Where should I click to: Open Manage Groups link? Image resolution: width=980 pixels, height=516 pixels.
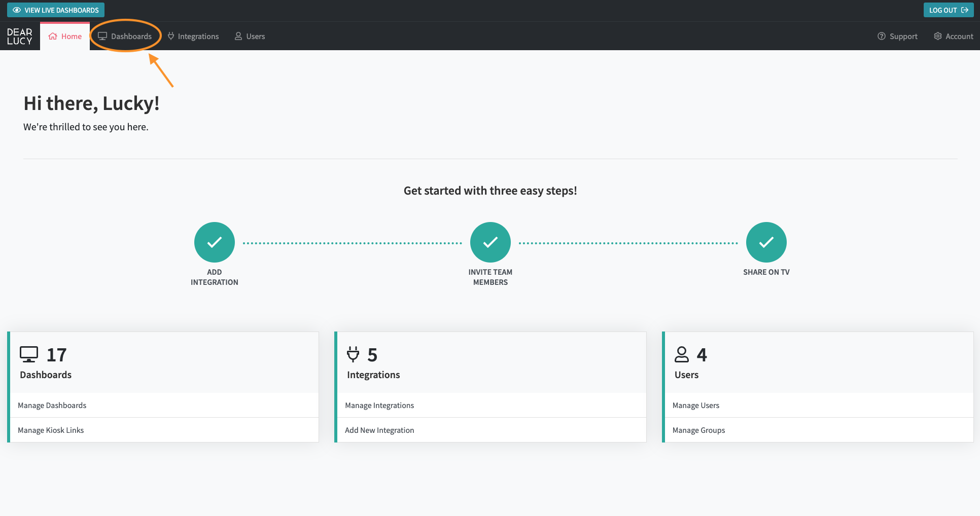coord(819,430)
